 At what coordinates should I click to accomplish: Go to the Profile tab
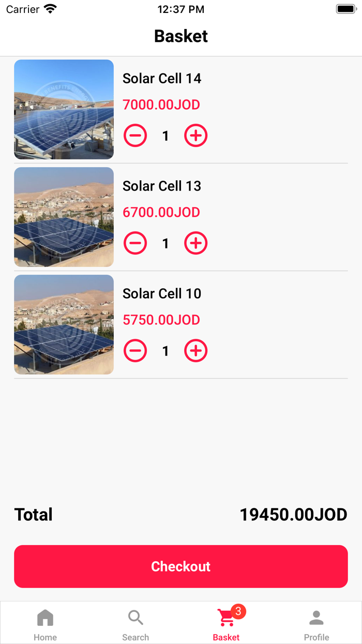click(x=316, y=624)
